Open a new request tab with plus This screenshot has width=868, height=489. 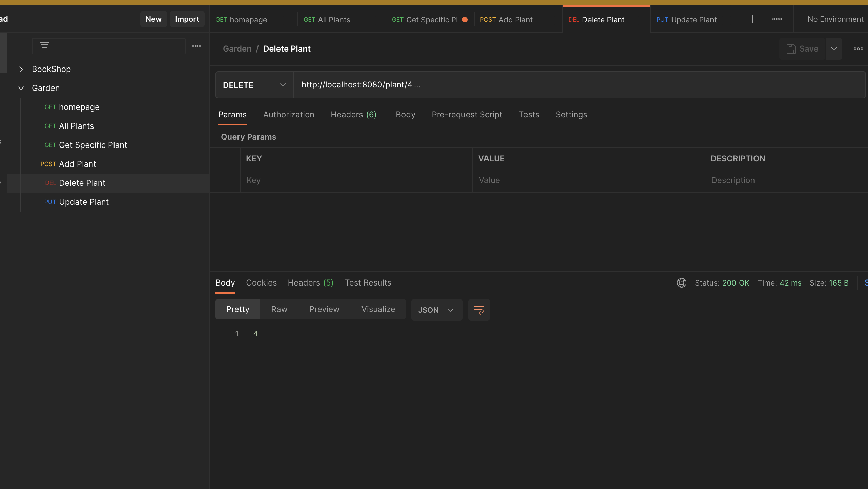pos(752,19)
